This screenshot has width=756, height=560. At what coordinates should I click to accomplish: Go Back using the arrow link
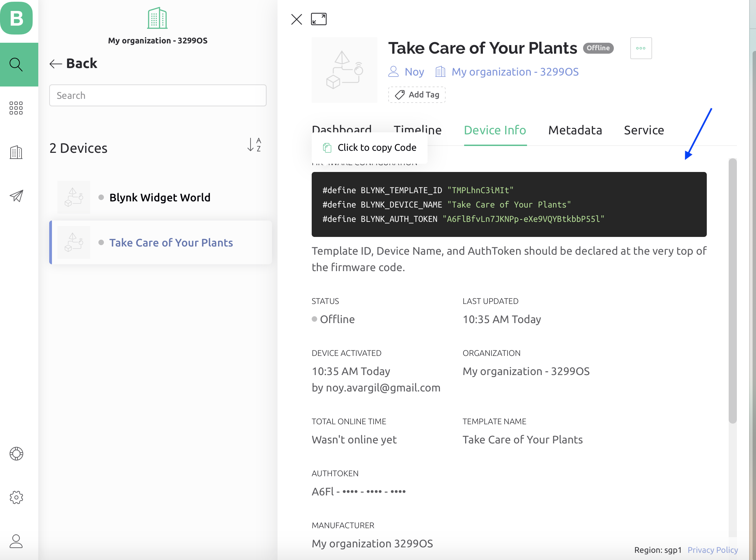pos(73,64)
